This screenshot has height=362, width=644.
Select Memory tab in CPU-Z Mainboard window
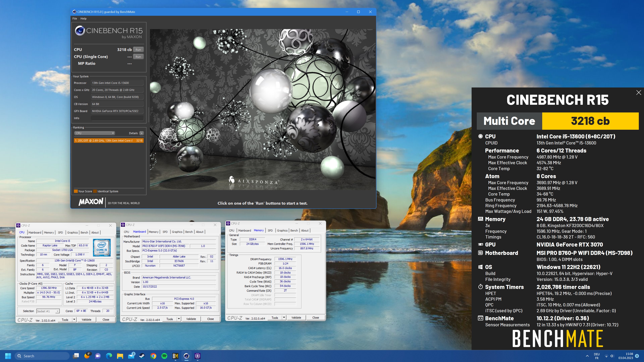[x=153, y=232]
